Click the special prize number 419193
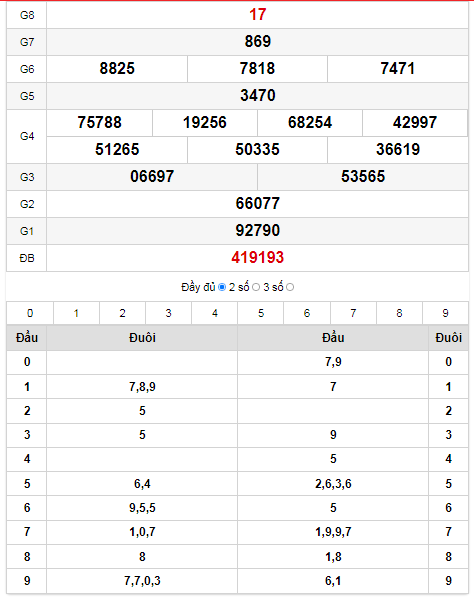 [258, 258]
